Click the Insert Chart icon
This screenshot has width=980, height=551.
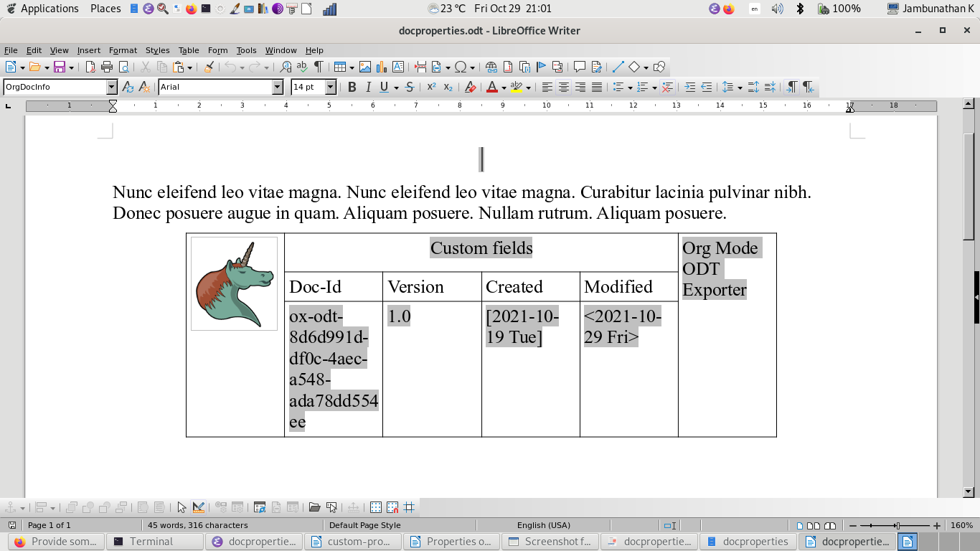pos(382,67)
